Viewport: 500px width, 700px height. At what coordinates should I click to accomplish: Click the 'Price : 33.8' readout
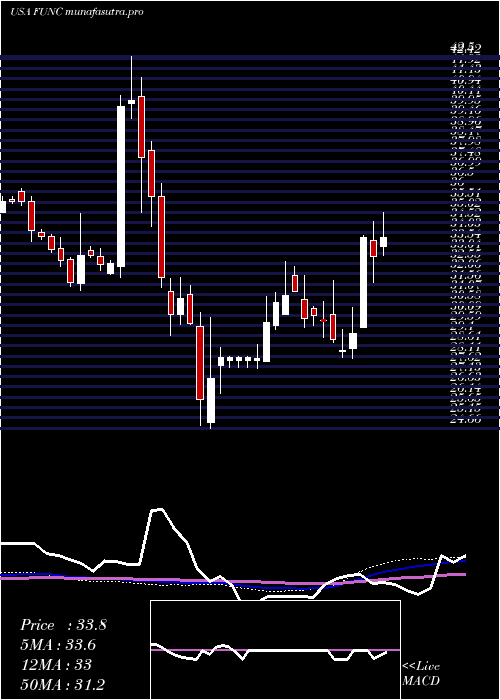tap(63, 626)
